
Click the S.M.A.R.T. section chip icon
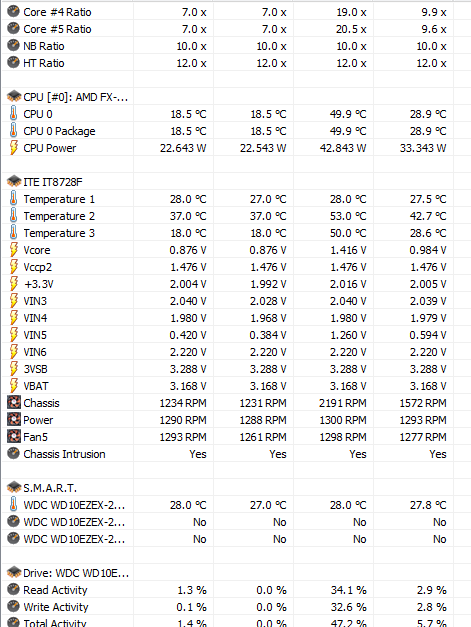point(14,488)
